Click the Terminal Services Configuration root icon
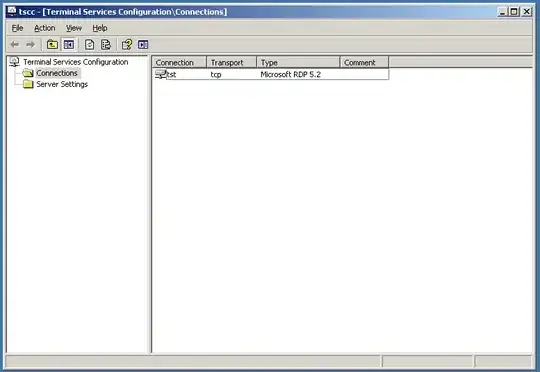The image size is (540, 372). (x=14, y=62)
